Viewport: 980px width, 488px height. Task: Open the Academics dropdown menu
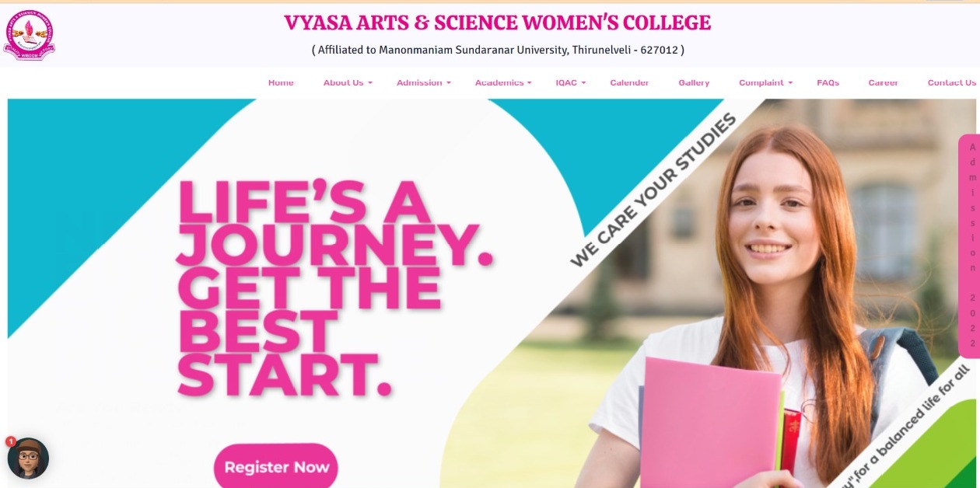[503, 83]
